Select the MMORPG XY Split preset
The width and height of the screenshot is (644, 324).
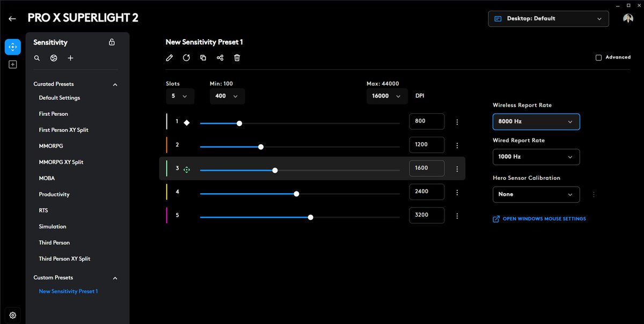coord(61,163)
